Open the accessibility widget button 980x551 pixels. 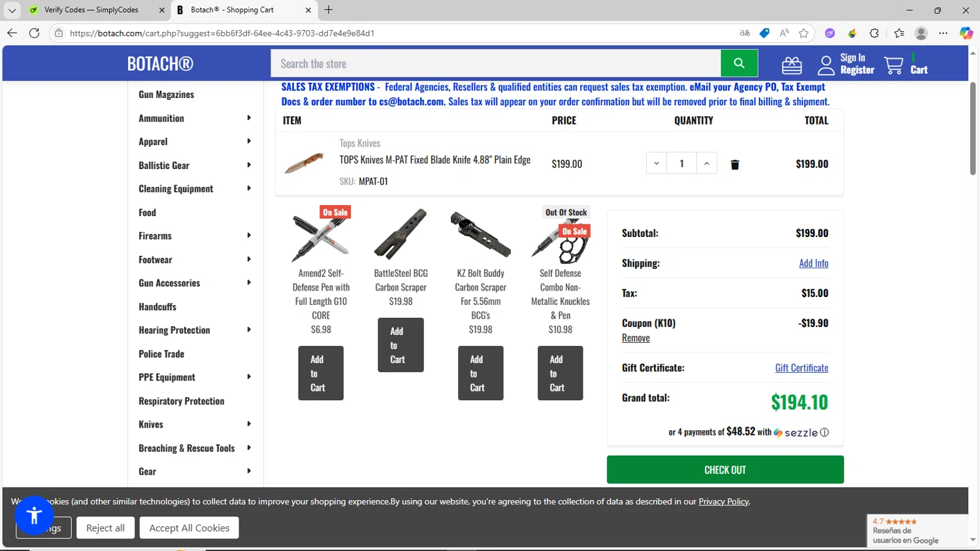tap(34, 516)
